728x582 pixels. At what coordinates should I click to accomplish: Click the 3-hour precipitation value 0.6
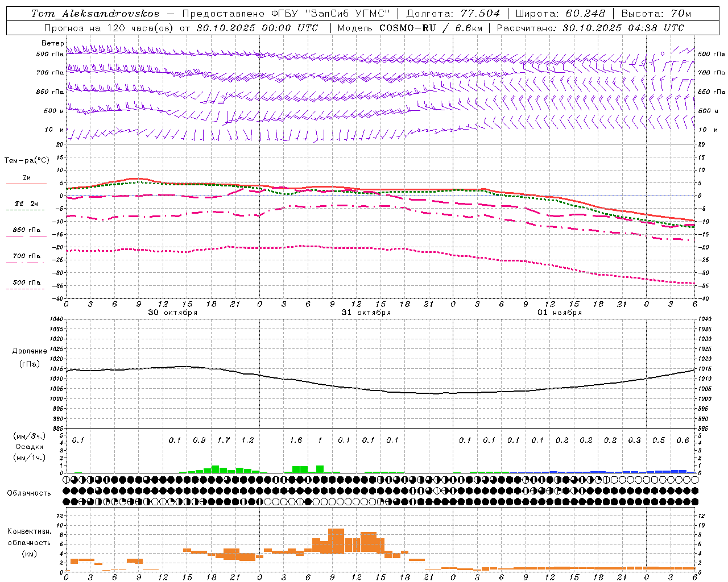[x=682, y=440]
